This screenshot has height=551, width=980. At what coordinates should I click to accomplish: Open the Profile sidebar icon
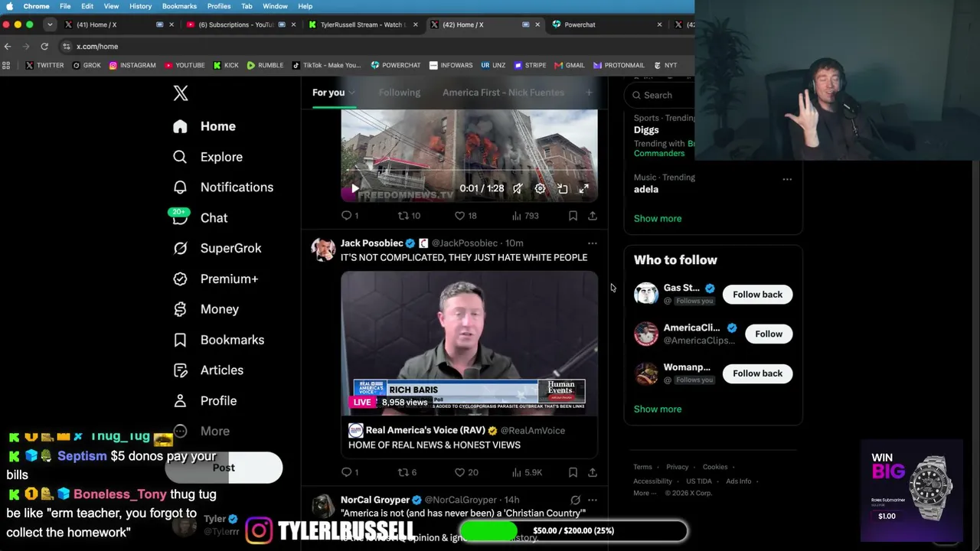(180, 401)
